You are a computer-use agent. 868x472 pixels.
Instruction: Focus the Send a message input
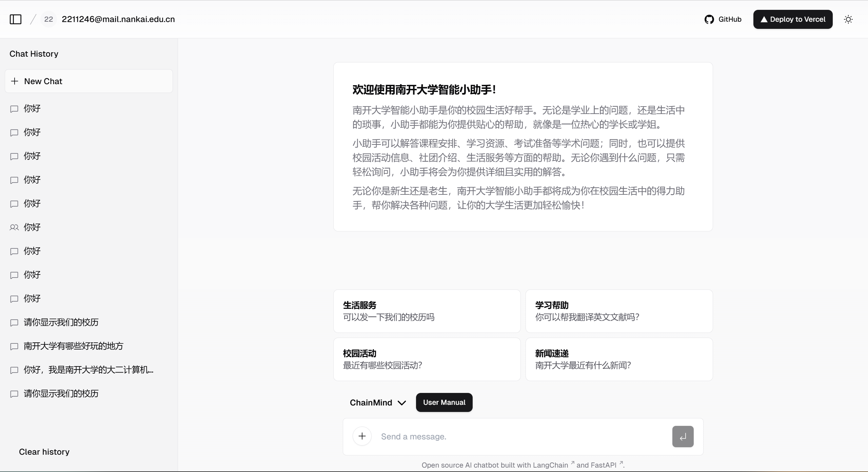point(522,436)
